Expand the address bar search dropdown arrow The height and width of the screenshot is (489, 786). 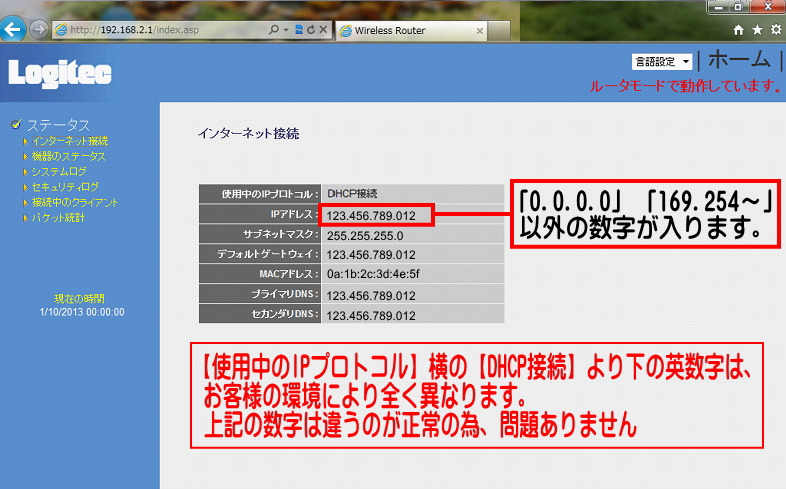tap(286, 31)
